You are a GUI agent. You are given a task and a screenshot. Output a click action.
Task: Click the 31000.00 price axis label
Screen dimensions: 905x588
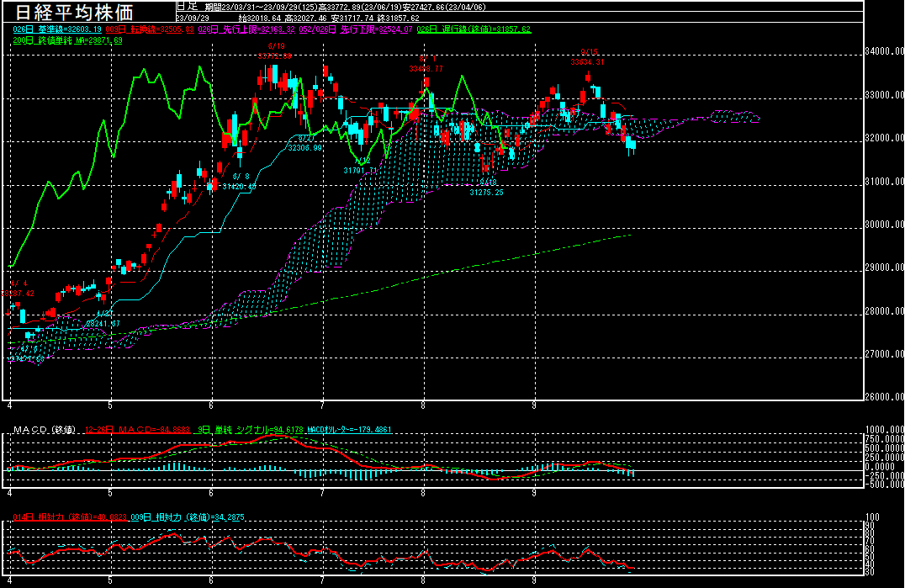[x=884, y=181]
